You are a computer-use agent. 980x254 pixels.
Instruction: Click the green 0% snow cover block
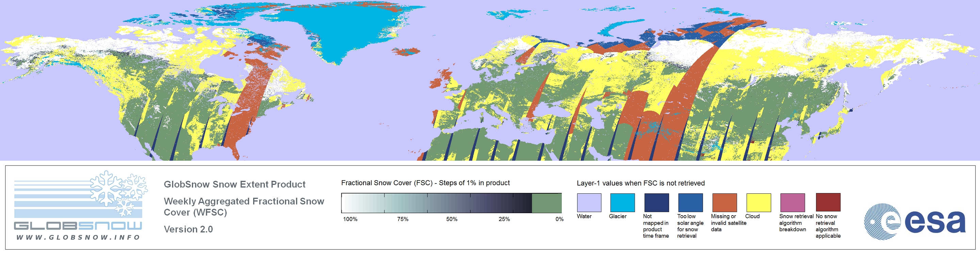[x=547, y=203]
